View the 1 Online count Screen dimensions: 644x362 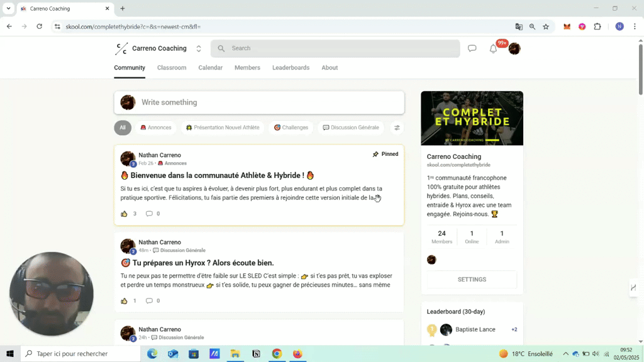472,237
